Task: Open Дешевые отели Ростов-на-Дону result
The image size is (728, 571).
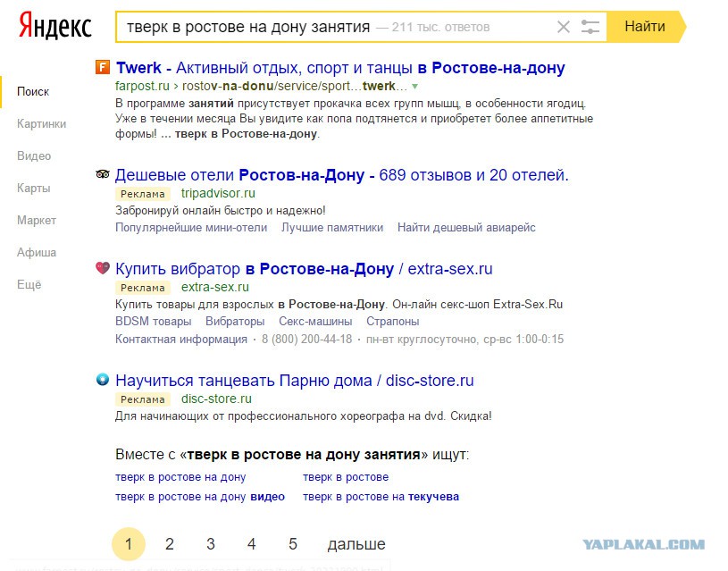Action: 342,175
